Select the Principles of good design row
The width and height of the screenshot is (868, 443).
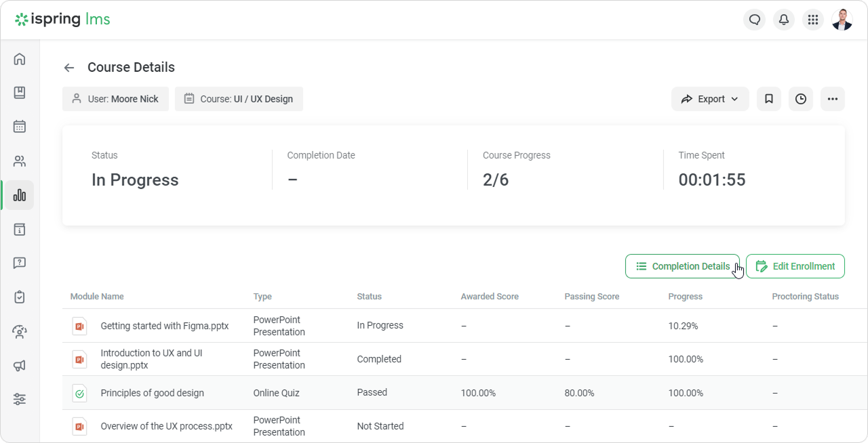pos(152,393)
